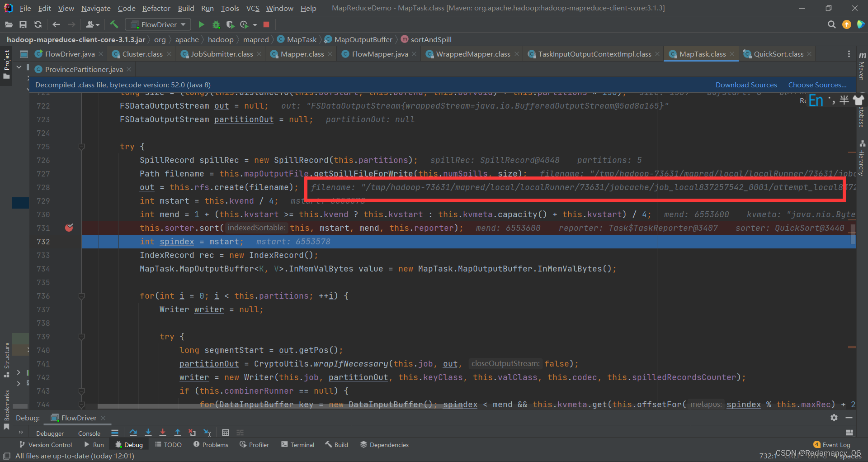
Task: Open the Problems tool window
Action: click(x=211, y=445)
